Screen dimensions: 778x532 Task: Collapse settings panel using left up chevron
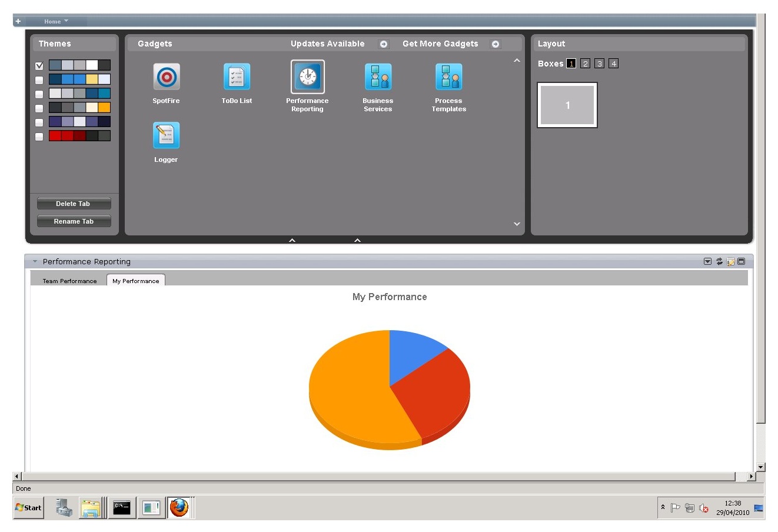(x=292, y=240)
